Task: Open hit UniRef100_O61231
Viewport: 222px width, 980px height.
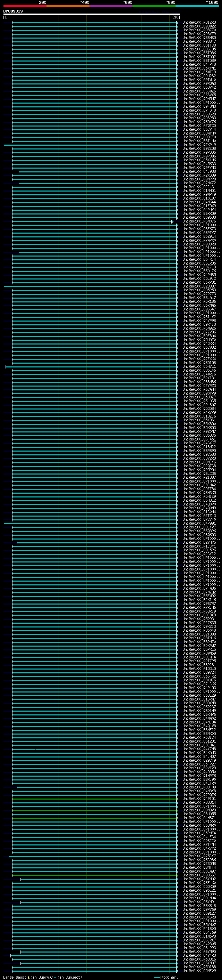Action: tap(199, 742)
